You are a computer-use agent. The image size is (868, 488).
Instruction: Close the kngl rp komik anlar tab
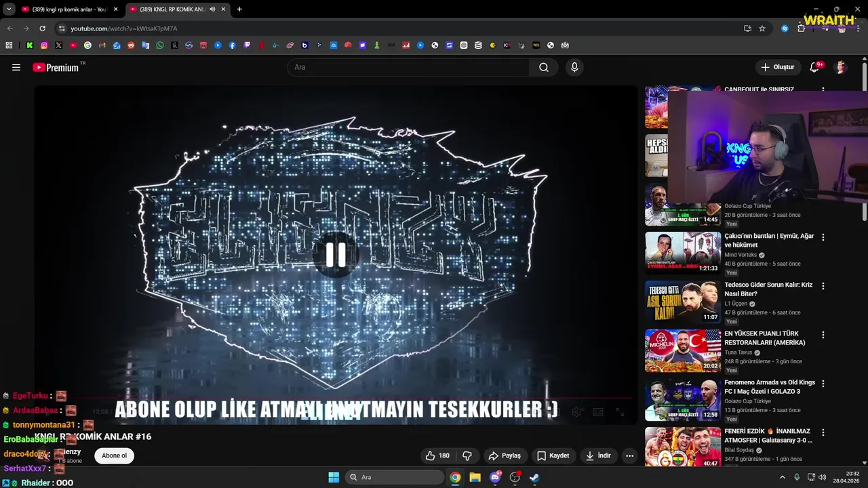pos(115,9)
